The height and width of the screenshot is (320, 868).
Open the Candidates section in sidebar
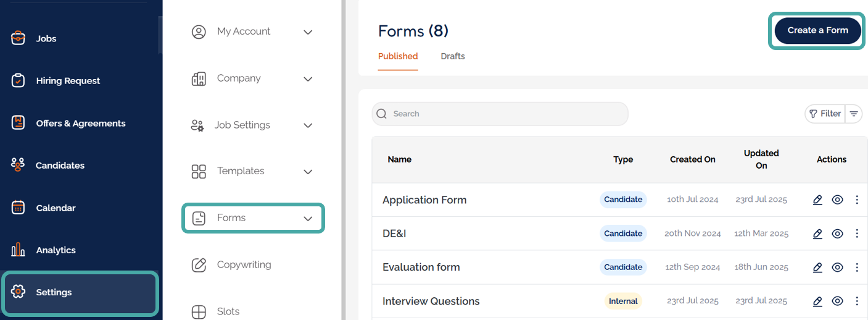[x=60, y=166]
